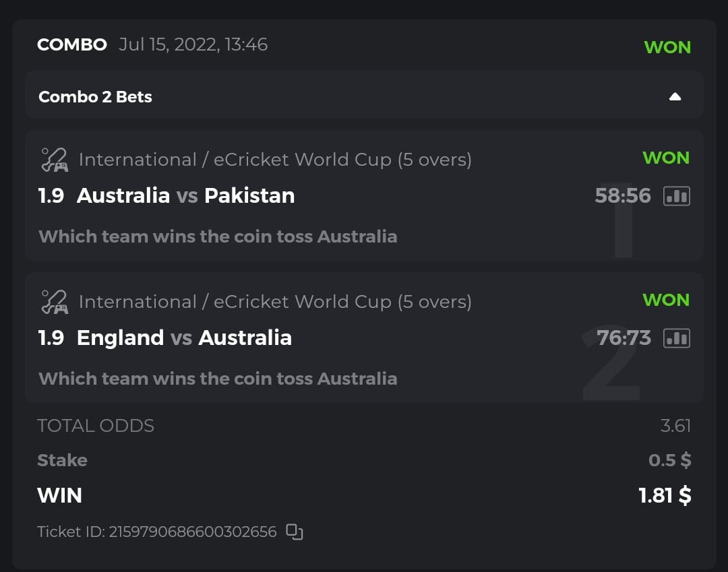Viewport: 728px width, 572px height.
Task: Click the first bet's coin toss market text
Action: click(x=217, y=236)
